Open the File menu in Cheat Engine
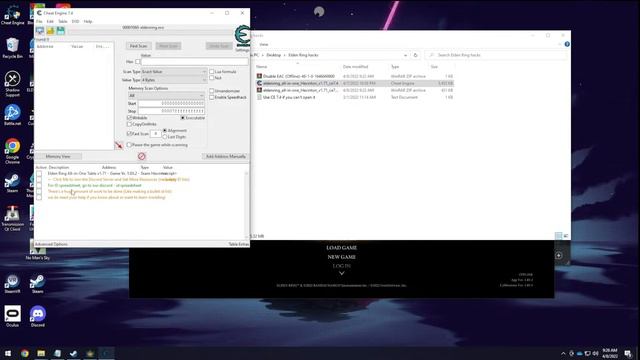This screenshot has height=360, width=640. pyautogui.click(x=39, y=21)
